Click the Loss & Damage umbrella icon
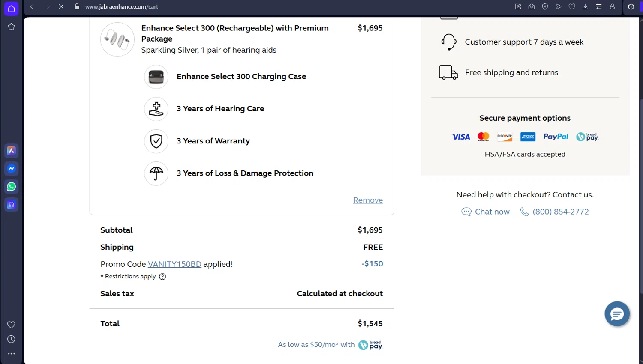This screenshot has height=364, width=643. [x=156, y=173]
